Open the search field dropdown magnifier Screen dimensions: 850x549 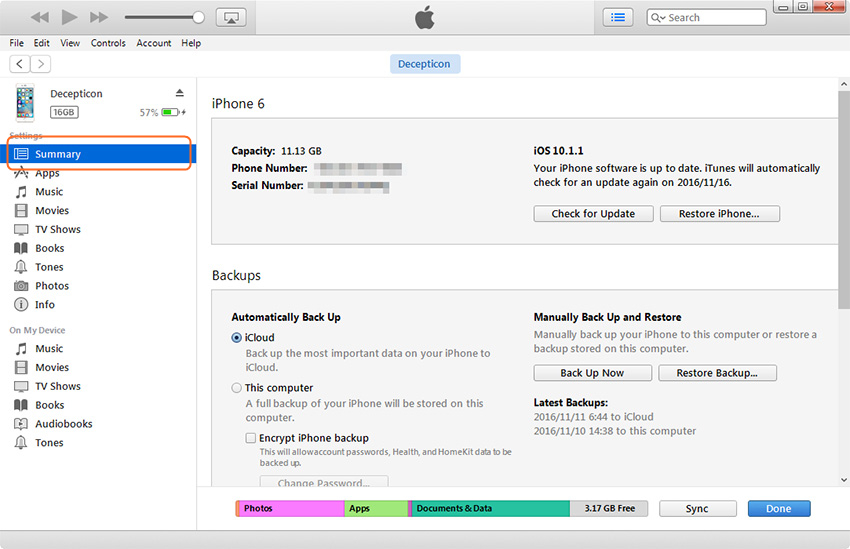pyautogui.click(x=658, y=18)
